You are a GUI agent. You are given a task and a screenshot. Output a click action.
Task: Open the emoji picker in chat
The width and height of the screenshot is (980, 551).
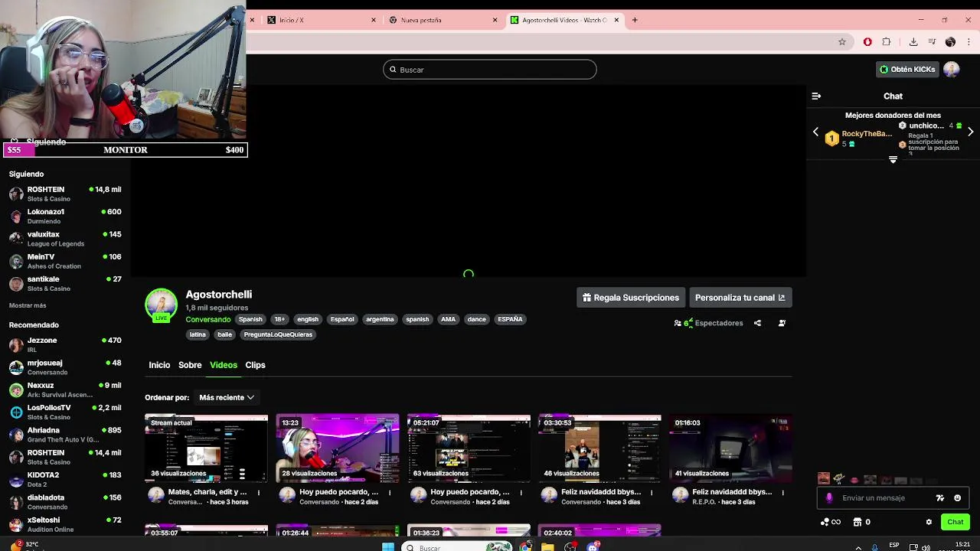point(957,498)
